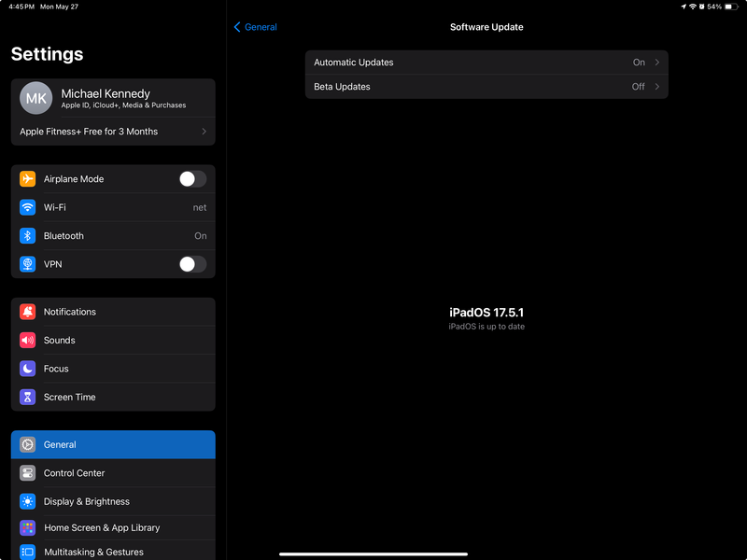Image resolution: width=747 pixels, height=560 pixels.
Task: Open Apple Fitness+ Free for 3 Months
Action: (x=113, y=132)
